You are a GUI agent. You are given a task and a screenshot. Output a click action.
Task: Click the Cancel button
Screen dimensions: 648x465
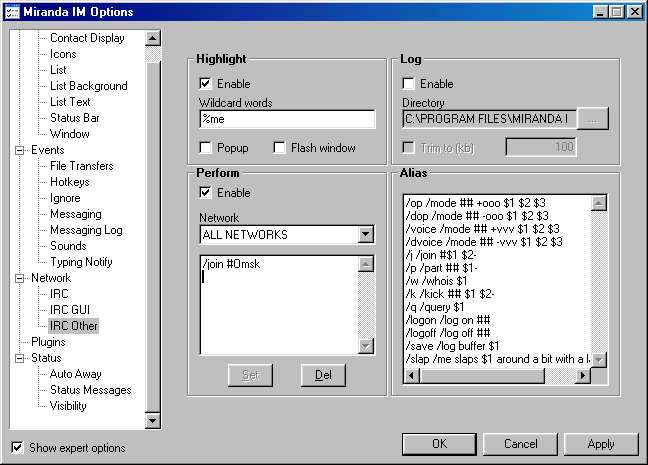520,444
